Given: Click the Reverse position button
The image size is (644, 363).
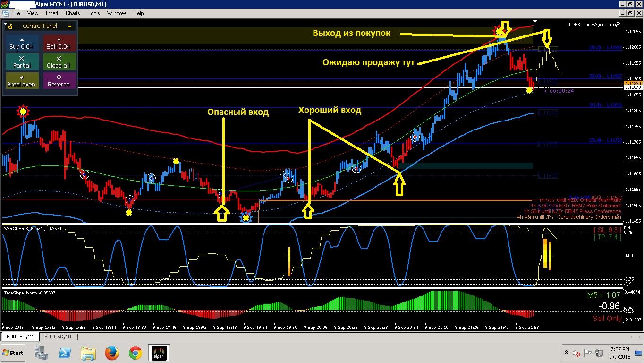Looking at the screenshot, I should click(x=59, y=81).
